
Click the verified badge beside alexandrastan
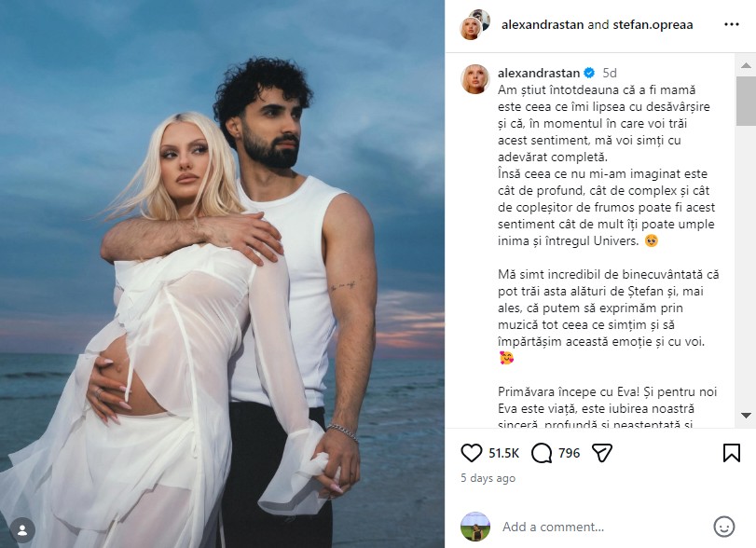589,73
